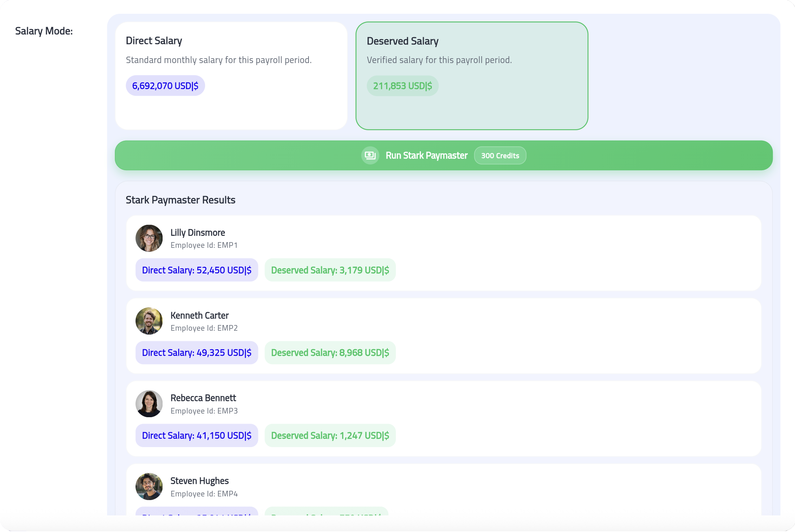The height and width of the screenshot is (532, 795).
Task: Click Lilly's Deserved Salary 3,179 chip
Action: coord(330,270)
